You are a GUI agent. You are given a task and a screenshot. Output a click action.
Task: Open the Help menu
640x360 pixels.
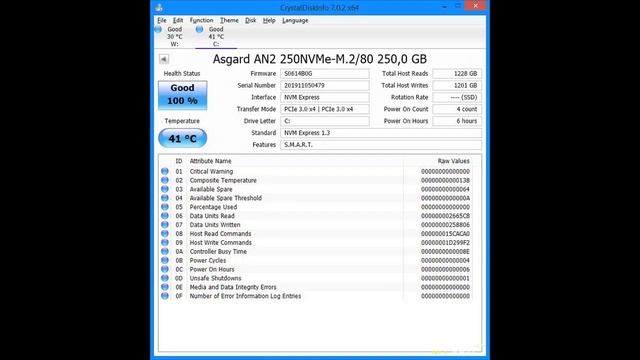coord(269,20)
